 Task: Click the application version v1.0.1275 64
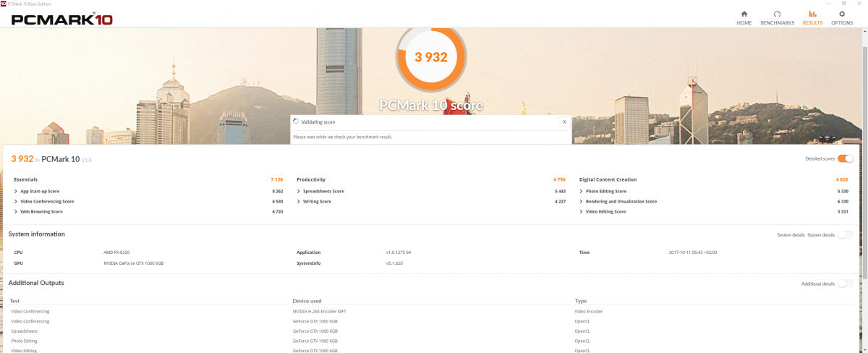[x=399, y=252]
